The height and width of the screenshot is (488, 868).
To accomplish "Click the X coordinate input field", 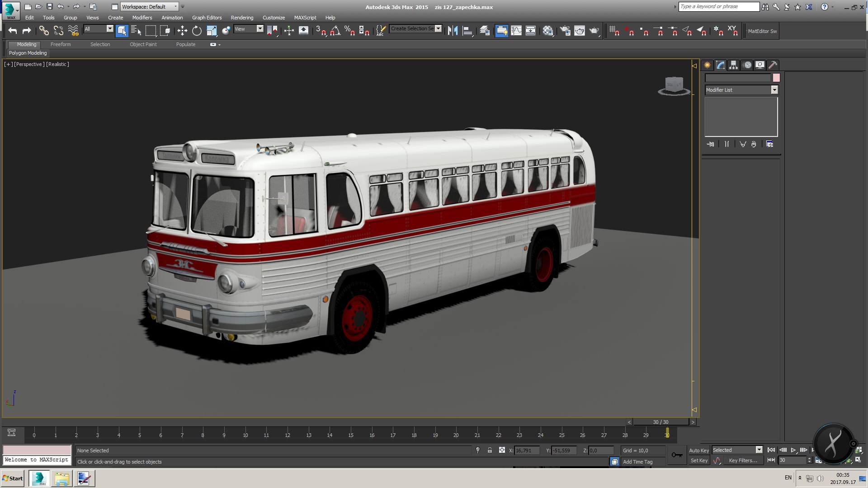I will coord(527,450).
